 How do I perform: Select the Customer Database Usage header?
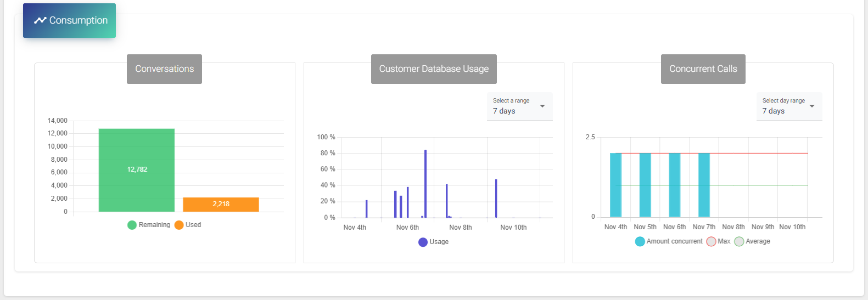click(434, 69)
